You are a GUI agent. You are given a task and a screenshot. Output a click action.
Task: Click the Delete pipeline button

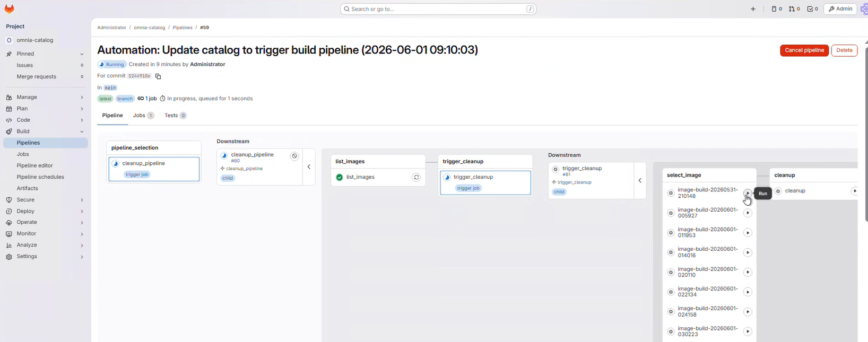[844, 50]
